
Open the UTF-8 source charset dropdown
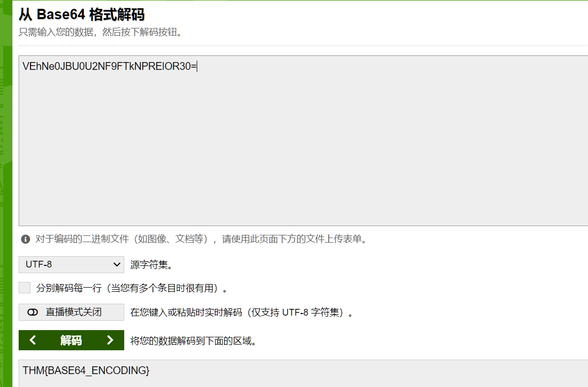click(x=71, y=264)
